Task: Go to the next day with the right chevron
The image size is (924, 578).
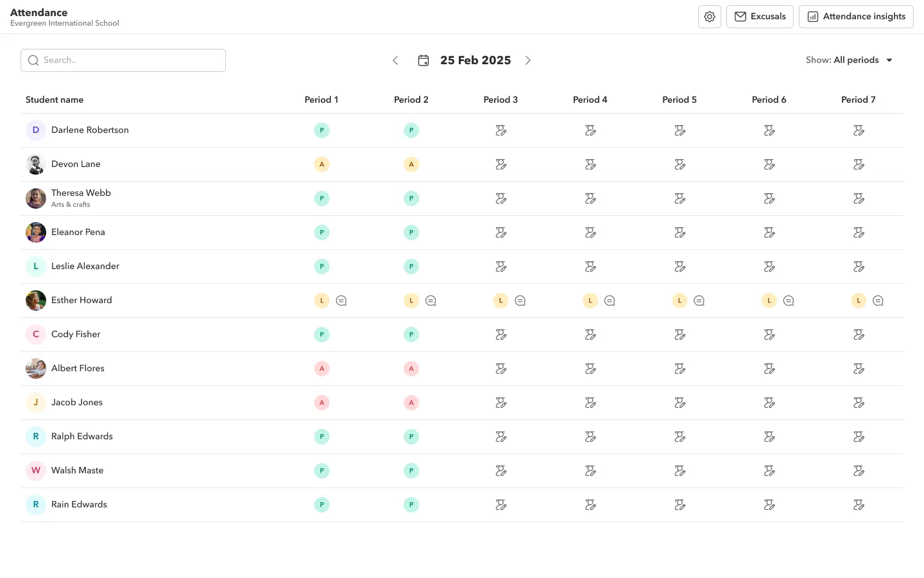Action: 527,60
